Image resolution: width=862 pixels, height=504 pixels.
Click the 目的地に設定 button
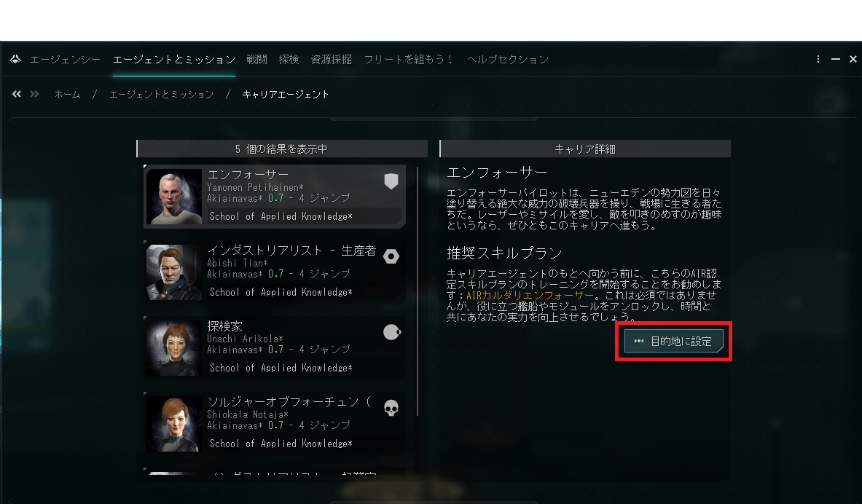[x=673, y=342]
